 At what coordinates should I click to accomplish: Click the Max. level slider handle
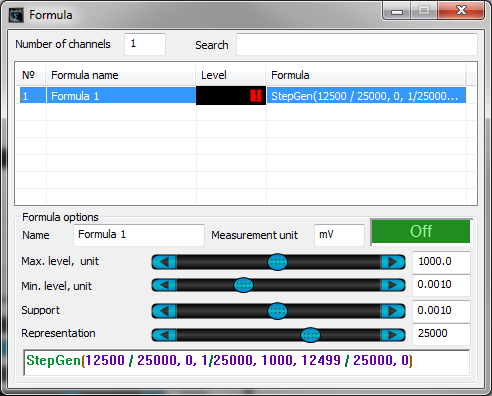click(x=277, y=262)
